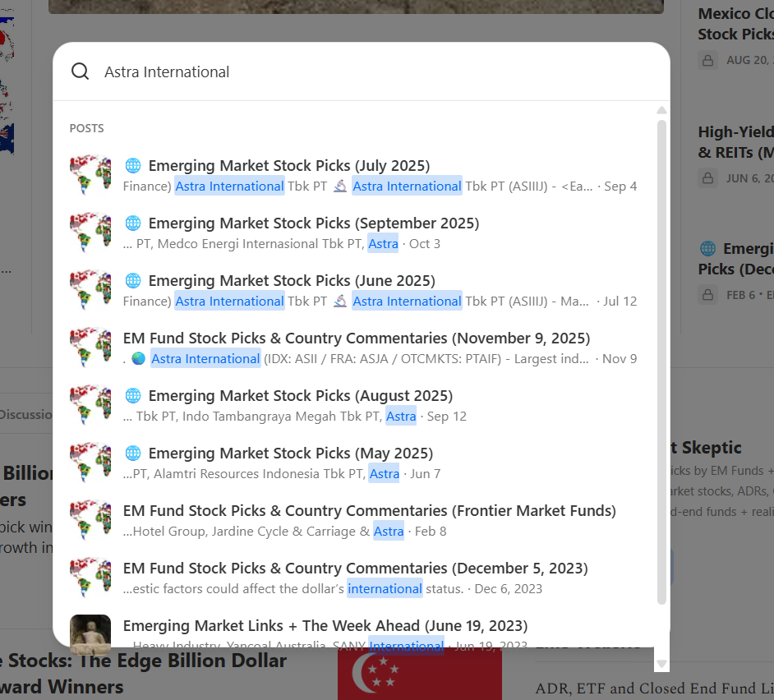Image resolution: width=774 pixels, height=700 pixels.
Task: Click highlighted 'international' in December 2023 snippet
Action: pyautogui.click(x=385, y=588)
